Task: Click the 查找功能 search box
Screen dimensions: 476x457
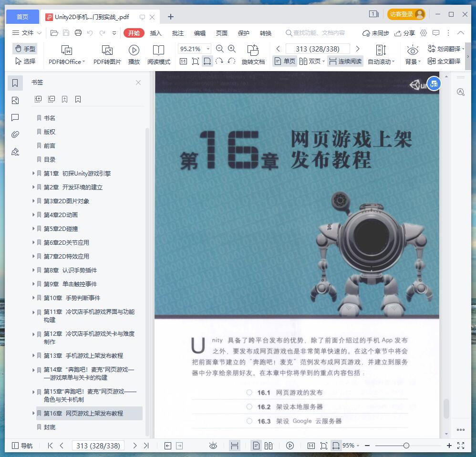Action: point(316,33)
